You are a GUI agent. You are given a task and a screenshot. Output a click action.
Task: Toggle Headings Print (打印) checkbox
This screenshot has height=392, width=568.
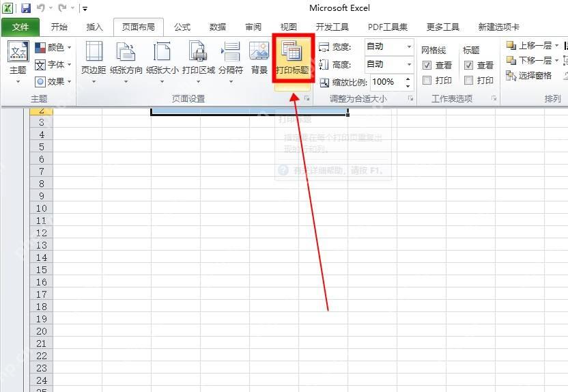coord(469,80)
